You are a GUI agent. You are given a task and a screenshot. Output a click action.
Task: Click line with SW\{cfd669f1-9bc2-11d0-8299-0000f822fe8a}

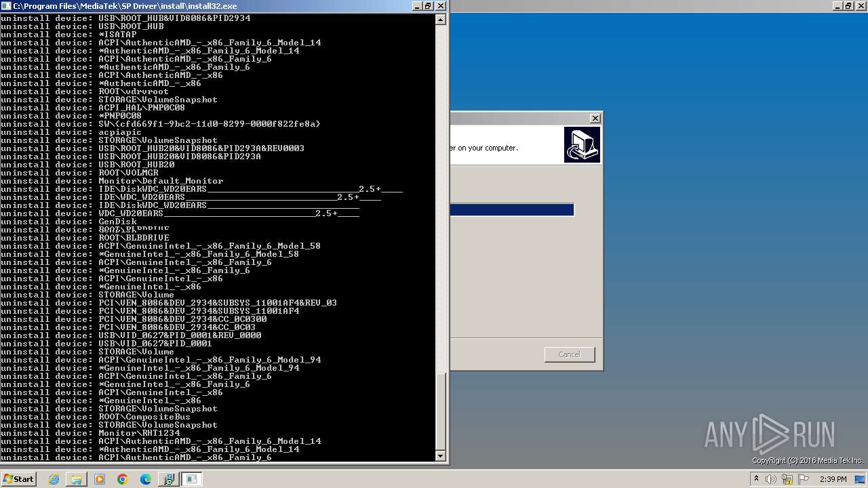pos(161,124)
